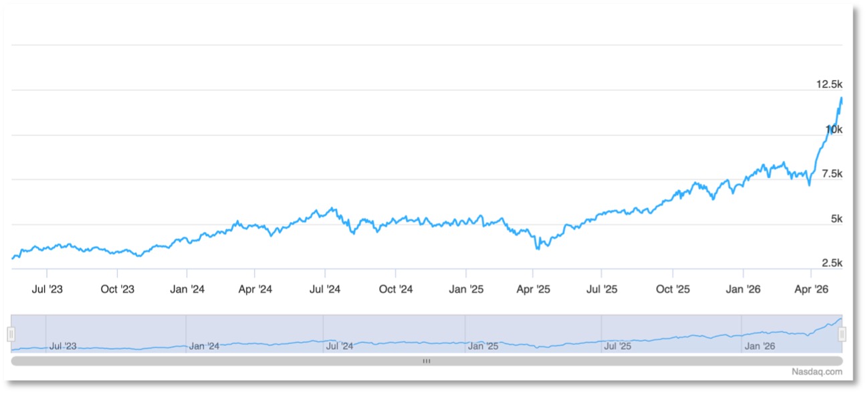The height and width of the screenshot is (396, 868).
Task: Click the Jul '24 main axis label
Action: point(326,289)
